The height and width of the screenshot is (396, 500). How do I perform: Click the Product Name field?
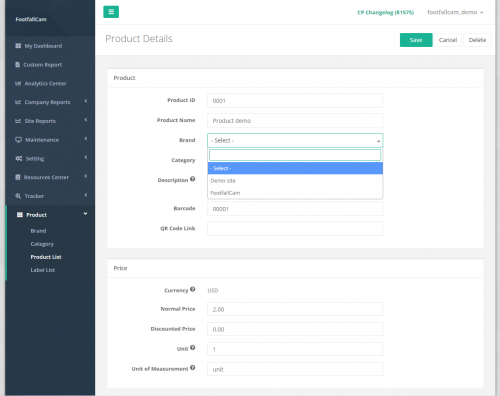click(x=295, y=121)
